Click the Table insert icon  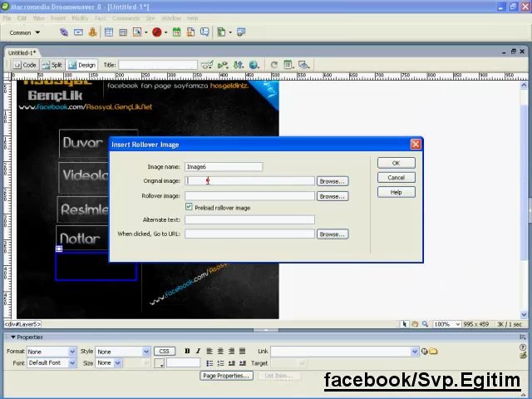(109, 32)
